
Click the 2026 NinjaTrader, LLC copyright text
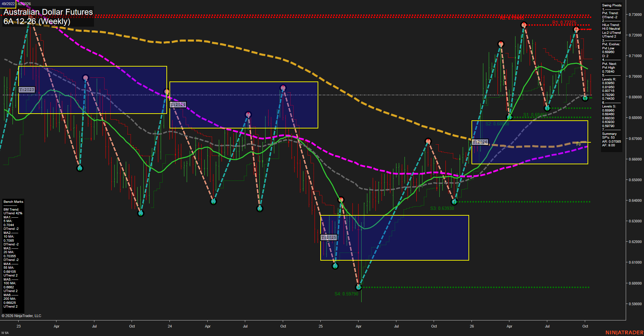pos(21,316)
